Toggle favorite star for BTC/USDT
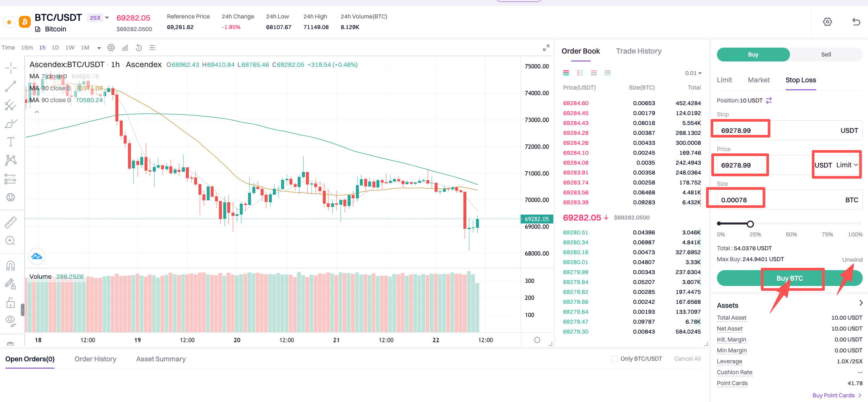This screenshot has width=868, height=402. click(9, 22)
